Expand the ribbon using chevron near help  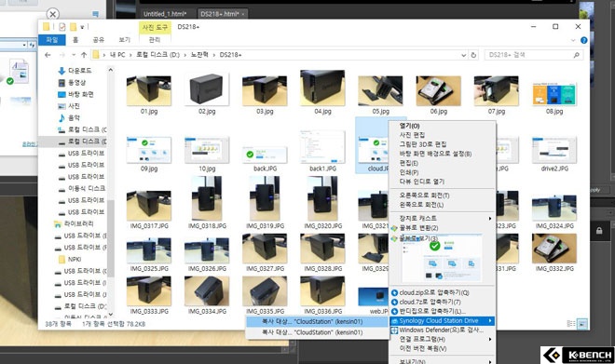point(573,40)
